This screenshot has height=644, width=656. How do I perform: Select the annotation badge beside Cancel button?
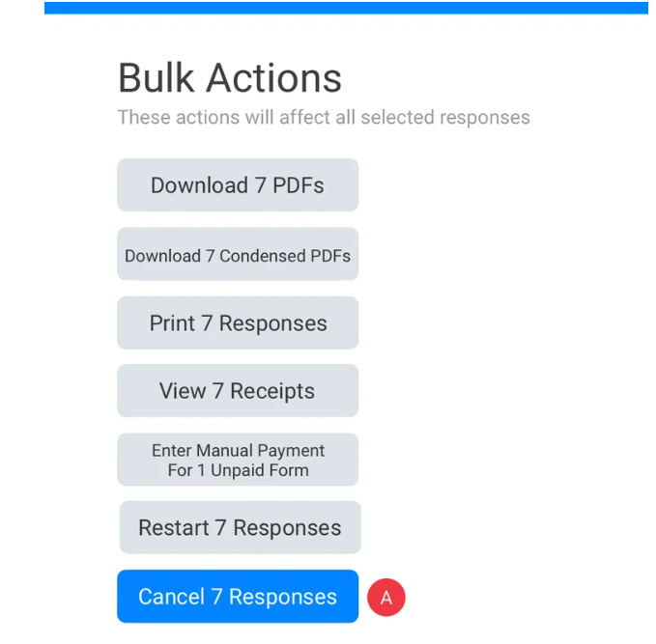[385, 598]
